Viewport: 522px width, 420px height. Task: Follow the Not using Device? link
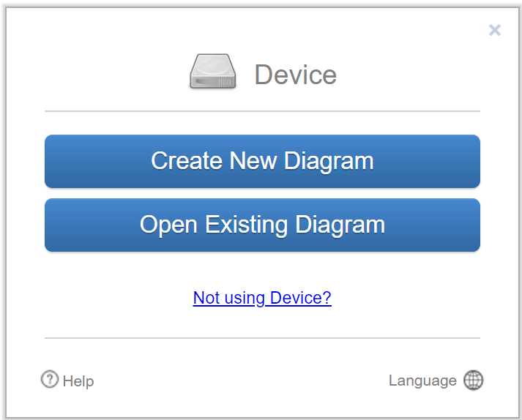(262, 298)
